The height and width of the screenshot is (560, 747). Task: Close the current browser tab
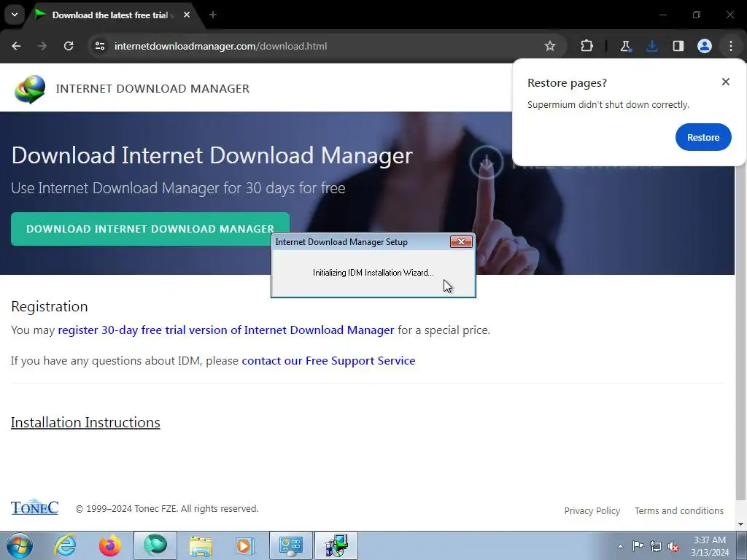[187, 15]
